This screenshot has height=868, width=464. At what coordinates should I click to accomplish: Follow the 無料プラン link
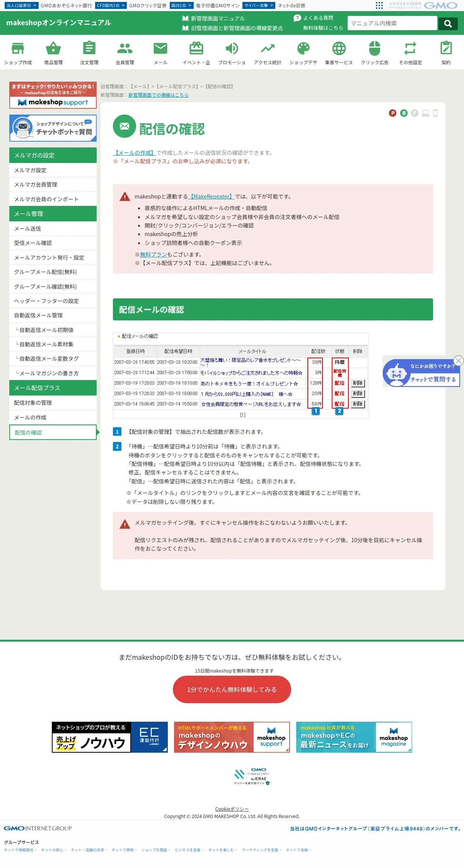[154, 255]
